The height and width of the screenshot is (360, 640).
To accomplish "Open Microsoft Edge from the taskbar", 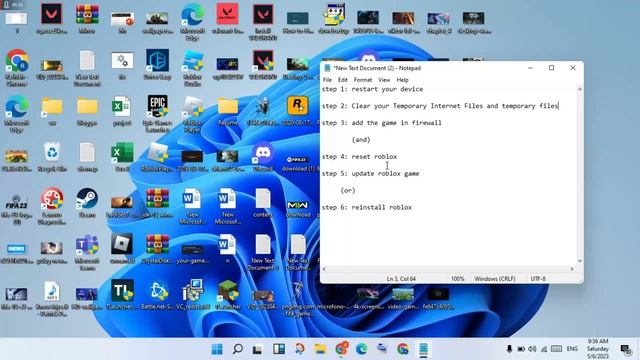I will click(361, 349).
